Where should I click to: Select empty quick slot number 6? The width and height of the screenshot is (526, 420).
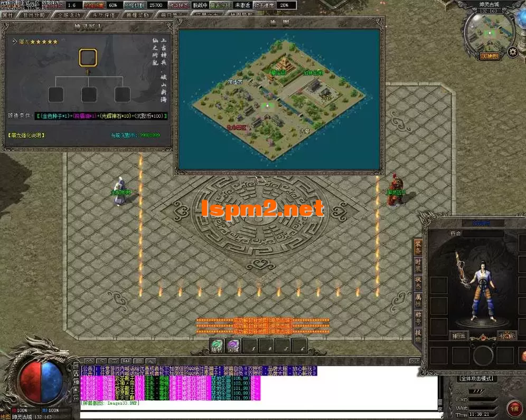pyautogui.click(x=299, y=346)
